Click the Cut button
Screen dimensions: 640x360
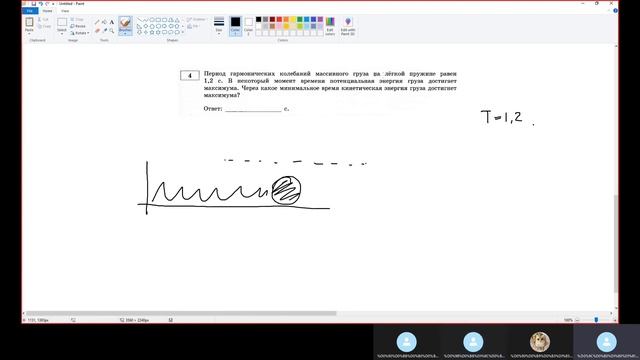pos(44,19)
